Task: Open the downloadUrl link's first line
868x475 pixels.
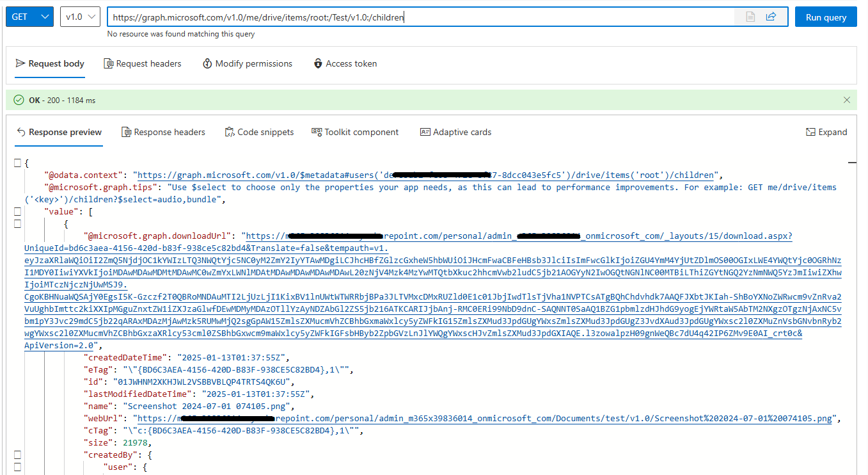Action: tap(519, 236)
